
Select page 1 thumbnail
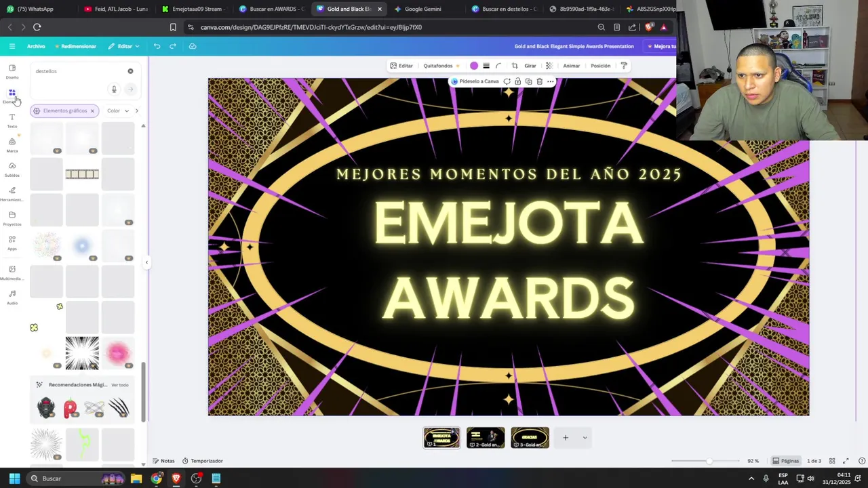[x=441, y=438]
